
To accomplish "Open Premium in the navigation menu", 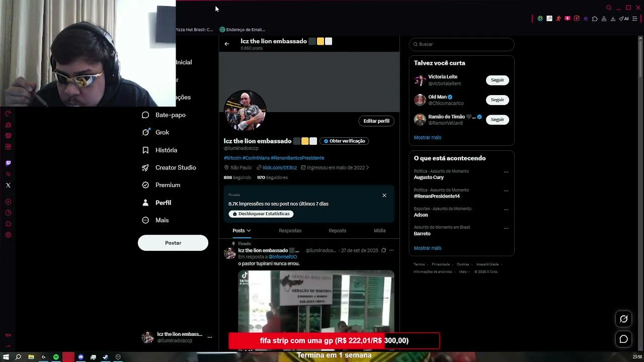I will (x=162, y=185).
